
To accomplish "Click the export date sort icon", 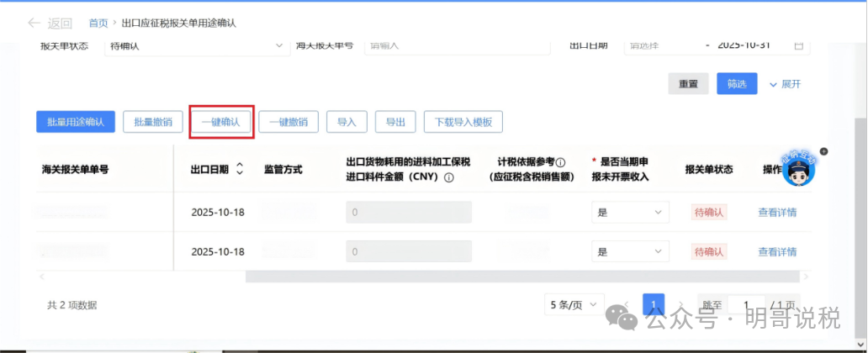I will [240, 169].
